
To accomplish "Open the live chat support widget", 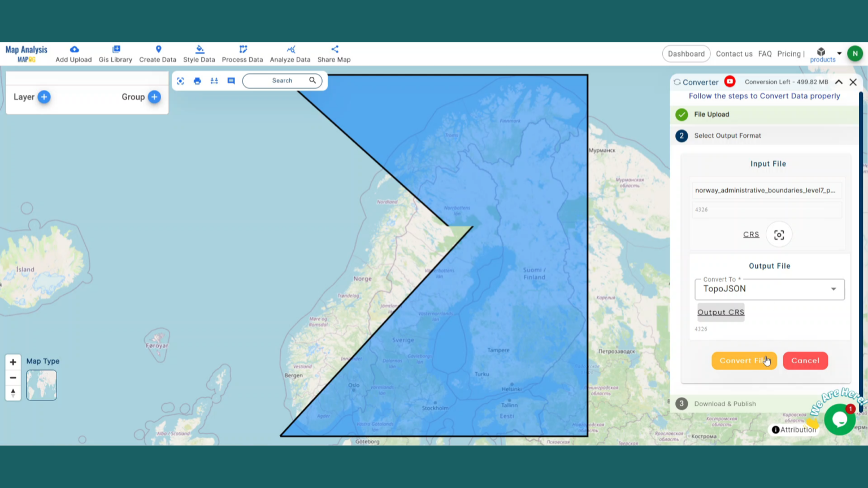I will pyautogui.click(x=840, y=419).
